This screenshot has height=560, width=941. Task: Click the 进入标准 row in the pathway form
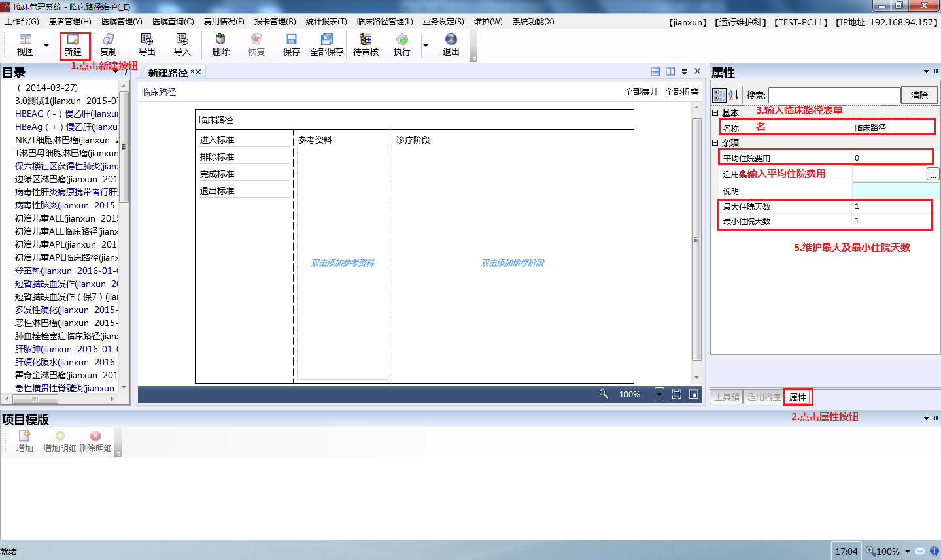pos(244,140)
